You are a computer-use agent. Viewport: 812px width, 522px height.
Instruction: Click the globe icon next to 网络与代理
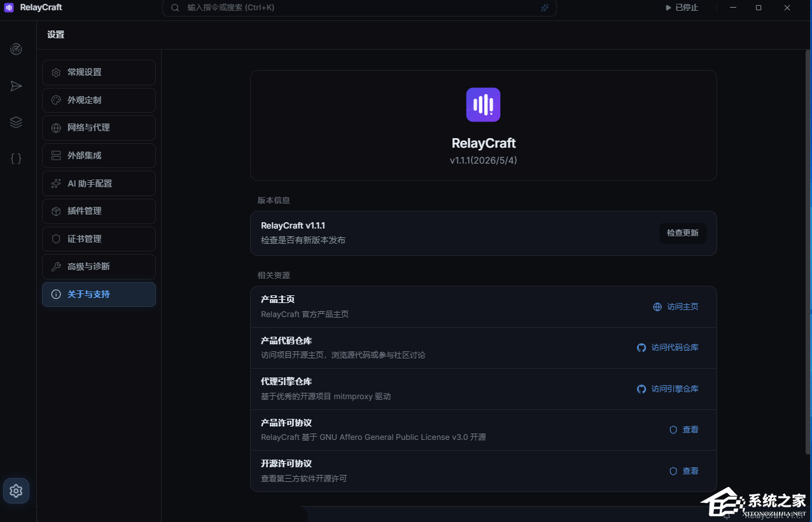[56, 128]
